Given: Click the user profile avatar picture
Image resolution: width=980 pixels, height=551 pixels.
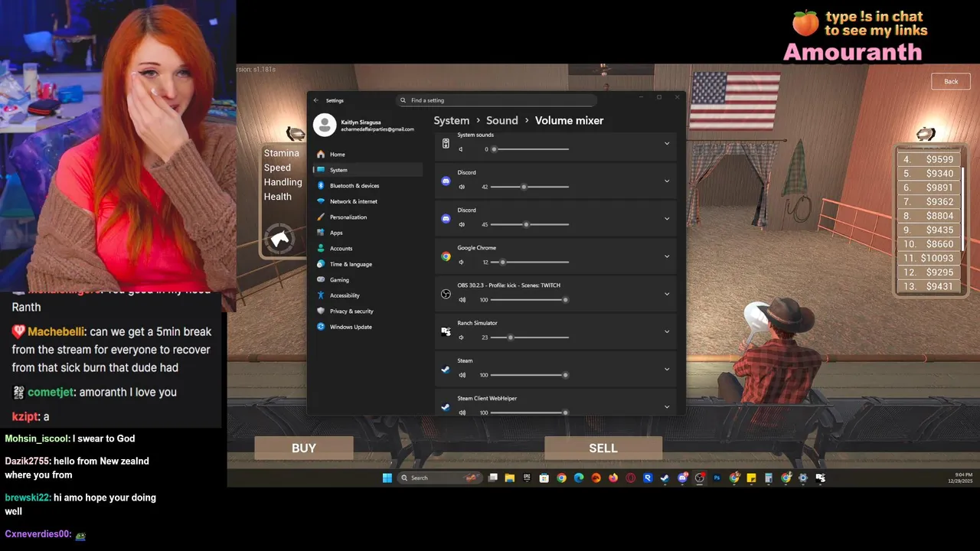Looking at the screenshot, I should click(325, 125).
